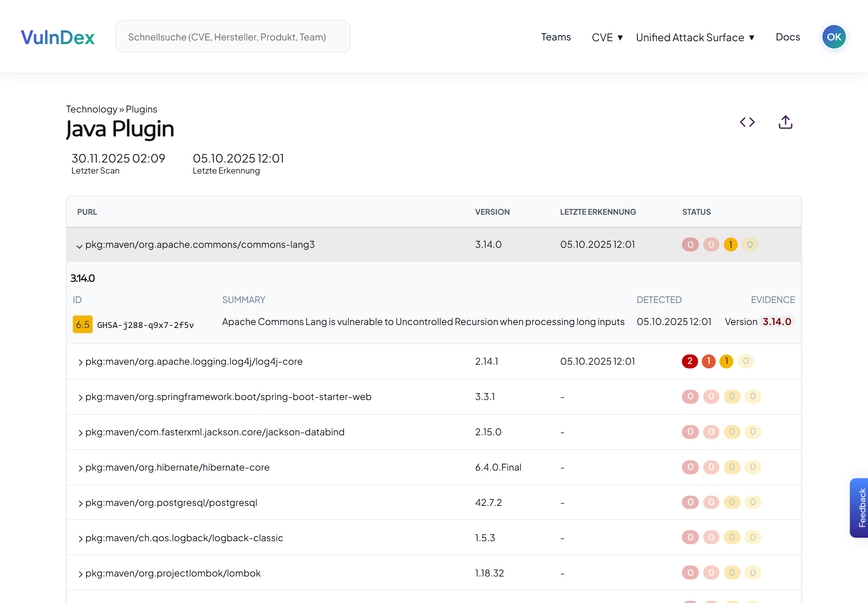Open the embed code view icon
Screen dimensions: 868x603
click(x=747, y=122)
